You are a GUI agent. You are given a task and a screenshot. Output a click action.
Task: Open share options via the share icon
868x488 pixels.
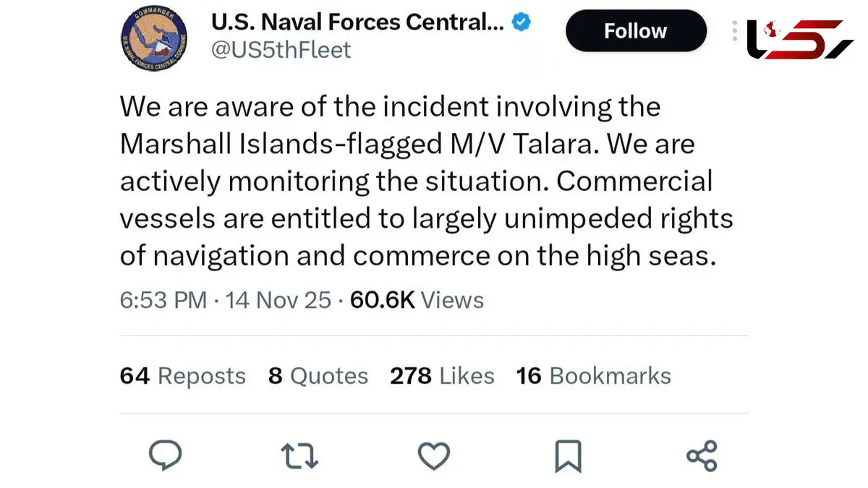click(702, 455)
